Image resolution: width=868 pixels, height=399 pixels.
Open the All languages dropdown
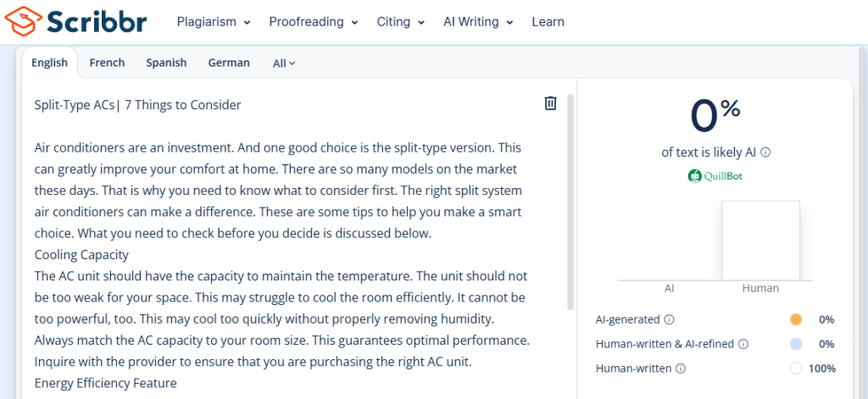pos(284,63)
